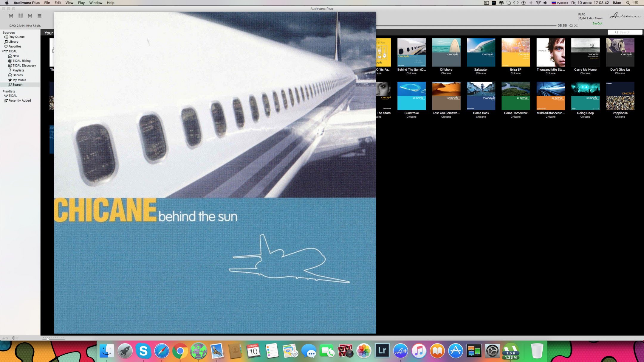Click the Chicane artist link under Offshore
The height and width of the screenshot is (362, 644).
pyautogui.click(x=446, y=73)
